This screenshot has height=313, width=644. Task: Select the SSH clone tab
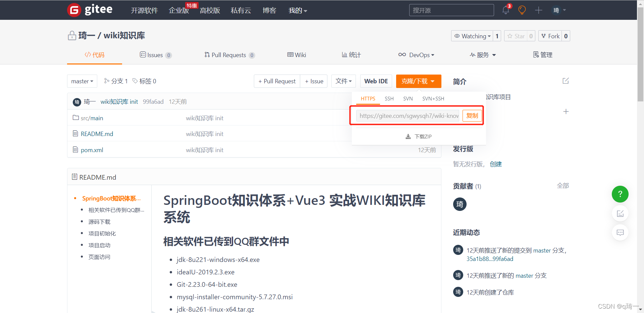pos(389,98)
